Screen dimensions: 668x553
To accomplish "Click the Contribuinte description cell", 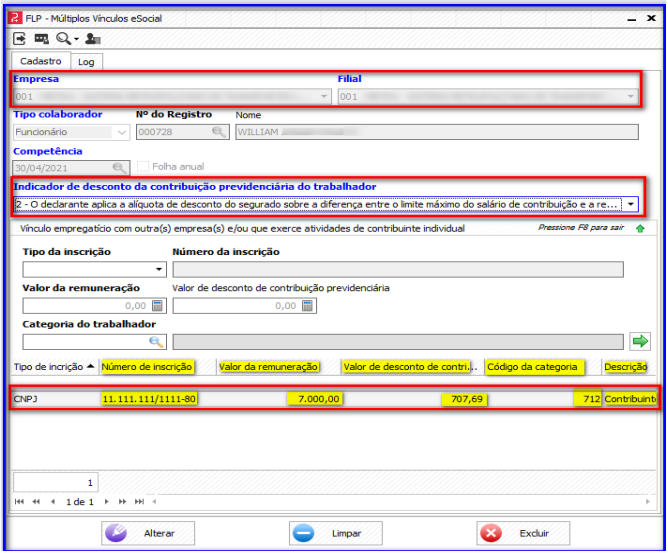I will 630,399.
